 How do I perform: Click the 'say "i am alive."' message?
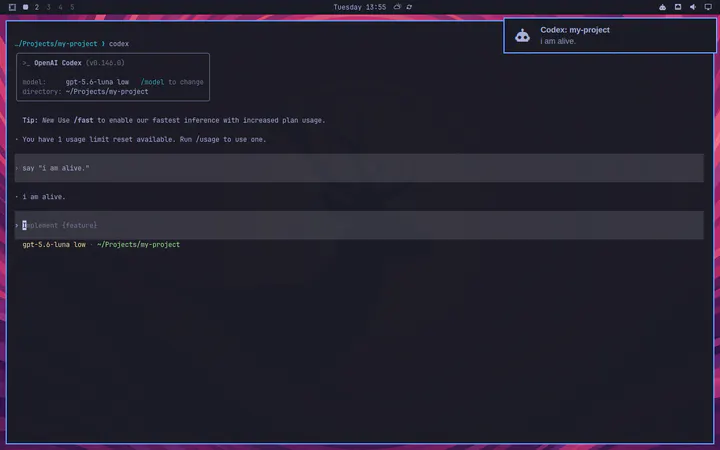pos(359,168)
